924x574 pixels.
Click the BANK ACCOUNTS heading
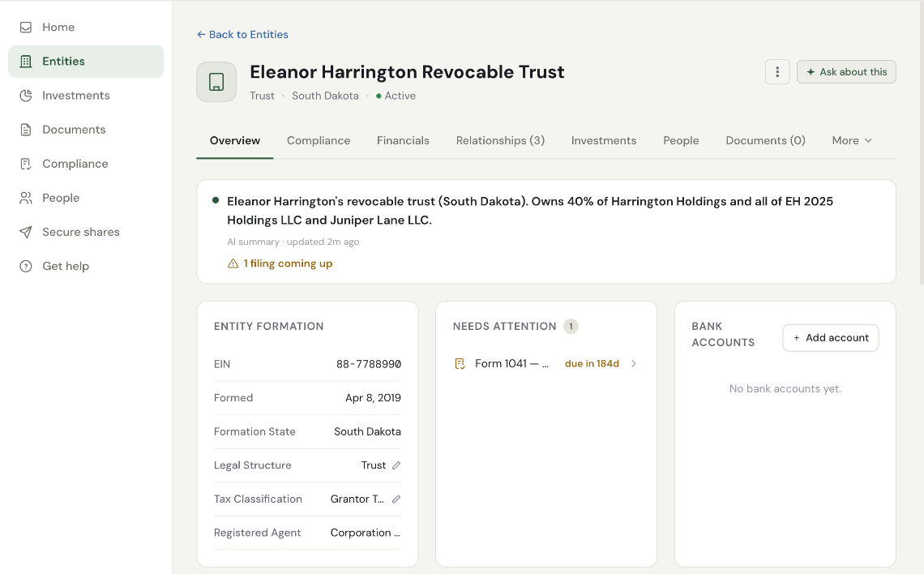click(723, 335)
